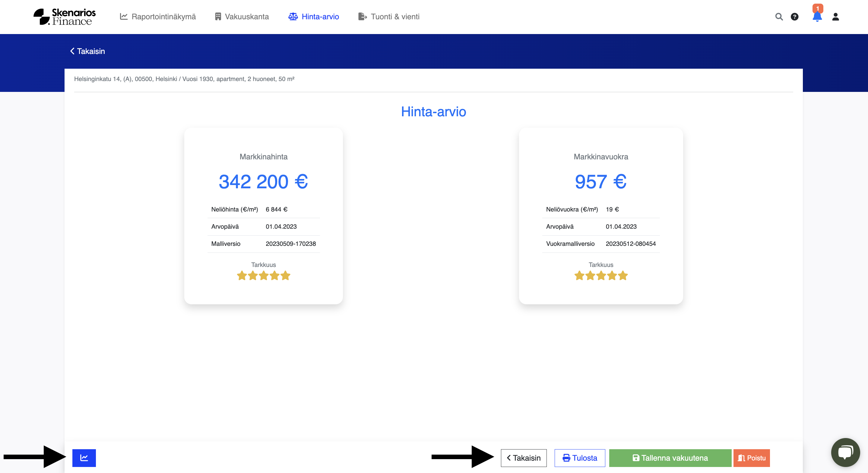Print with the Tulosta button
The image size is (868, 473).
pos(580,458)
